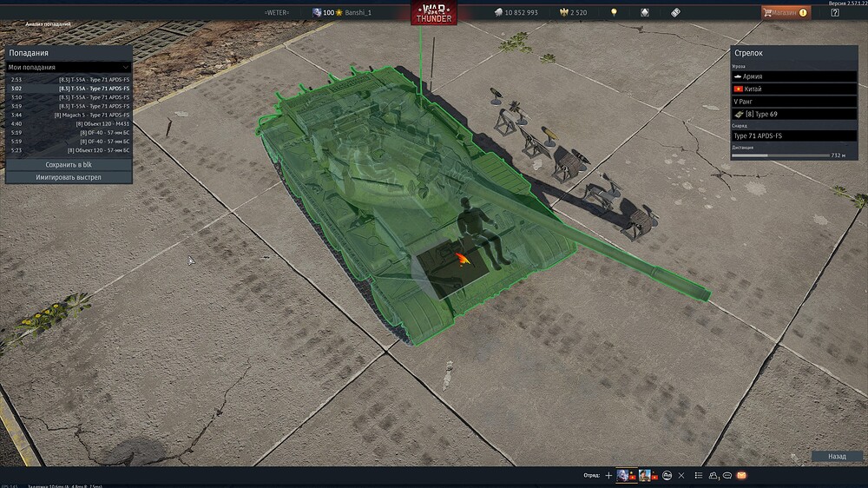The image size is (868, 488).
Task: Select hit at 5:23 Объект 120 57-мм БС
Action: tap(69, 150)
